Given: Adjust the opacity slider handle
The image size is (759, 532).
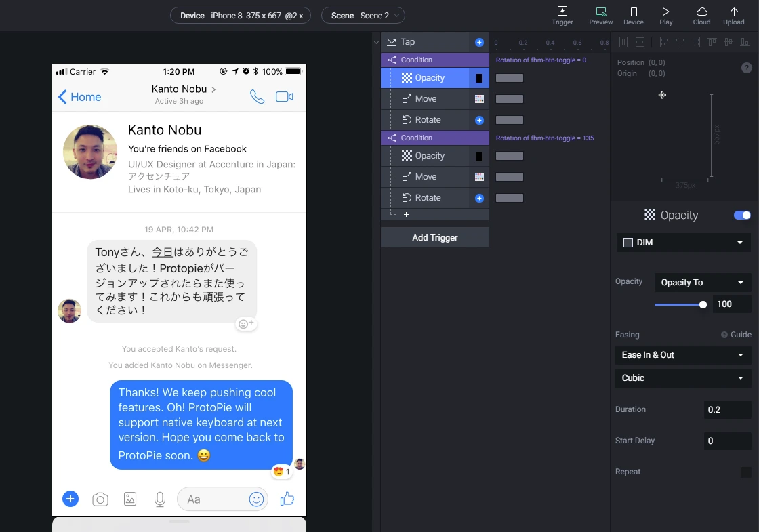Looking at the screenshot, I should [703, 304].
